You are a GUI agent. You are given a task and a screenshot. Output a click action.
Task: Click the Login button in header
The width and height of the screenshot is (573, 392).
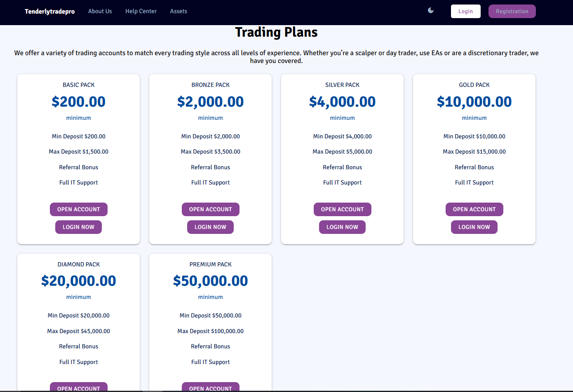[465, 12]
